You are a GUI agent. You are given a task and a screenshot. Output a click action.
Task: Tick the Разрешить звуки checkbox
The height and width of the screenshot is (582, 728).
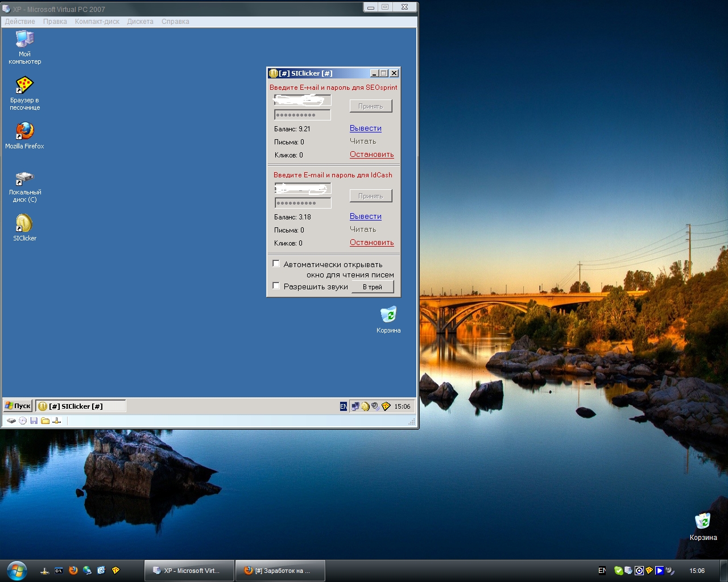point(276,286)
